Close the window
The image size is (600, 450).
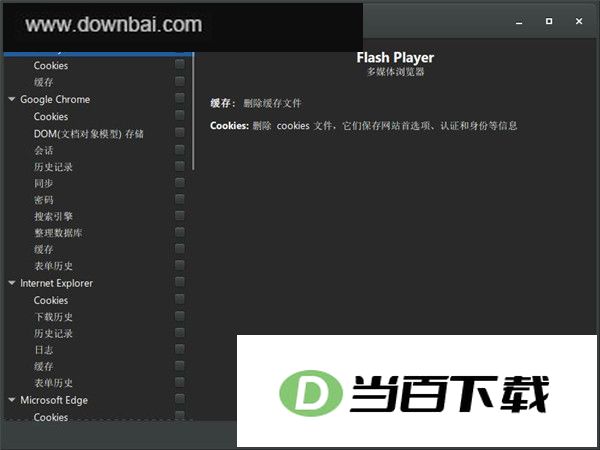(x=579, y=21)
